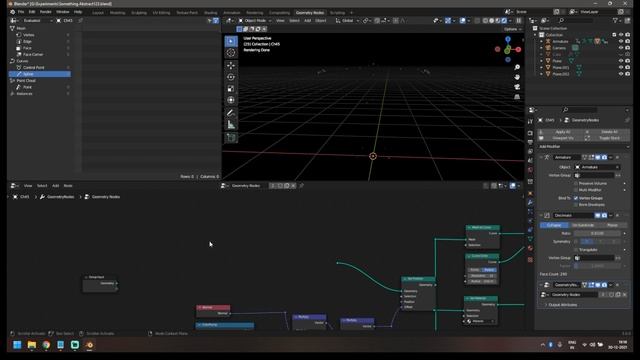Click the spreadsheet pin icon next to Ch45
The image size is (640, 360).
click(x=80, y=20)
